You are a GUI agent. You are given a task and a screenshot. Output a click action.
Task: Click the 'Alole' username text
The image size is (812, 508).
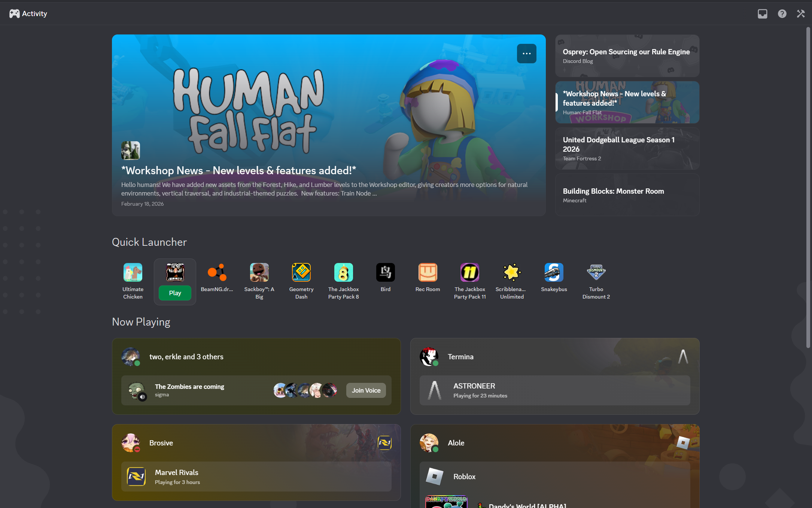[x=456, y=443]
